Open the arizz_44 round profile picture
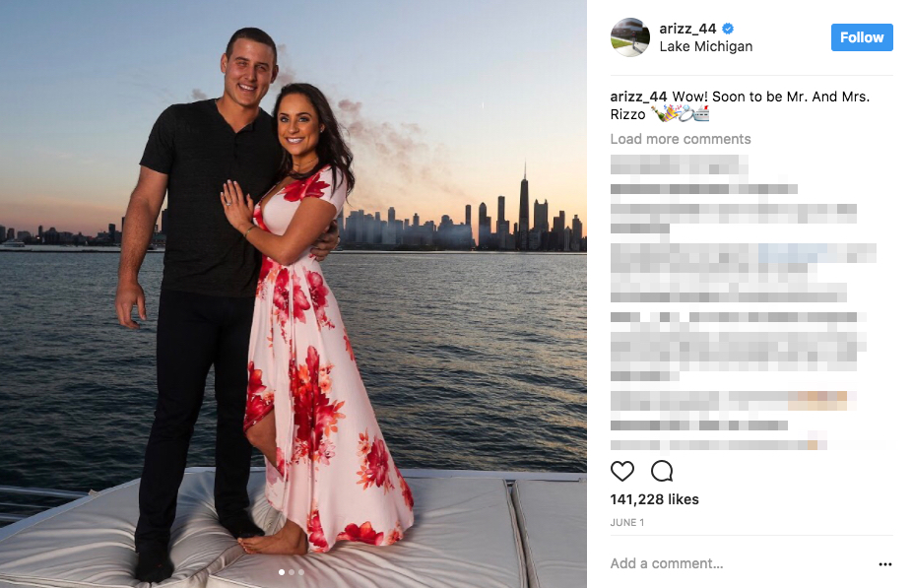This screenshot has width=913, height=588. point(630,37)
